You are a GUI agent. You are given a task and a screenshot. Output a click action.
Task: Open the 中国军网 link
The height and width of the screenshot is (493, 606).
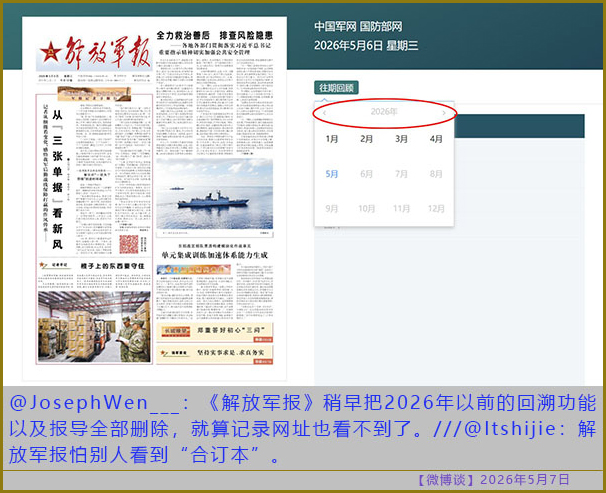pos(335,26)
